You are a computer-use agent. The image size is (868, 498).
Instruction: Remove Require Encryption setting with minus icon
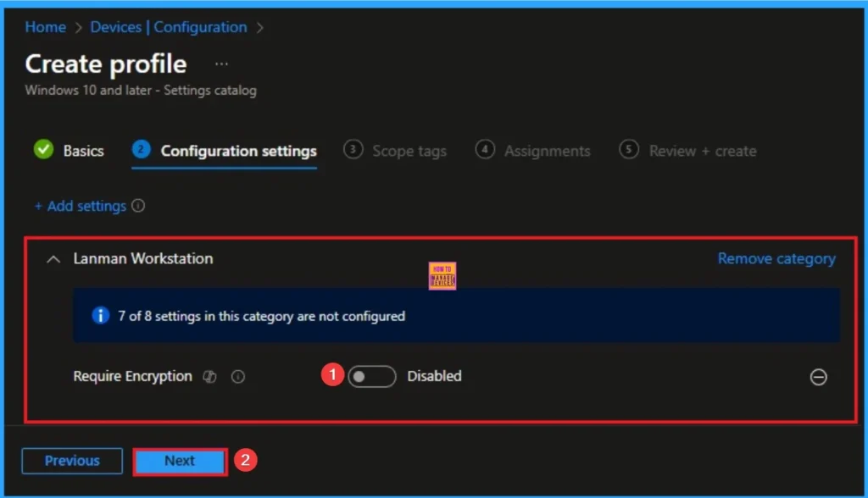818,377
